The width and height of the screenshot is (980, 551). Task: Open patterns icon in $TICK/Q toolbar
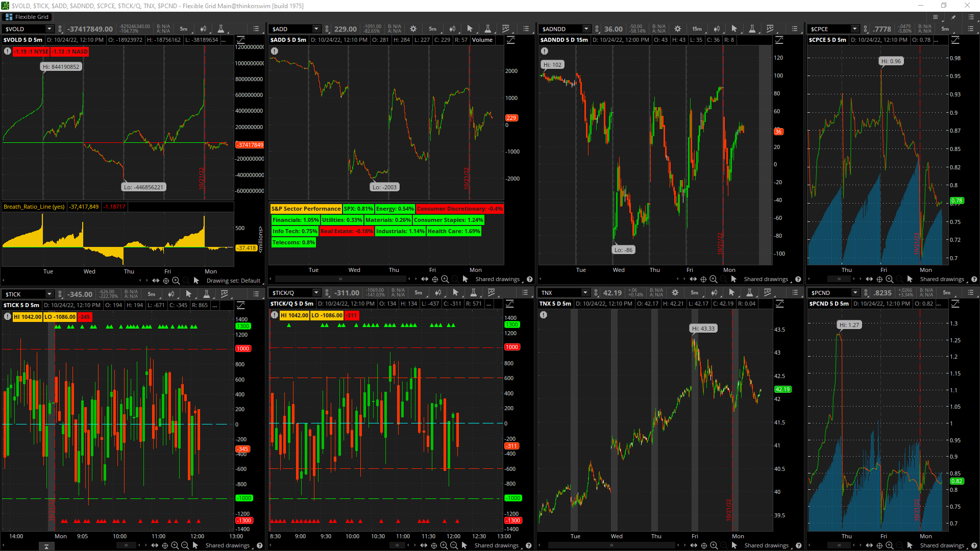[x=491, y=293]
